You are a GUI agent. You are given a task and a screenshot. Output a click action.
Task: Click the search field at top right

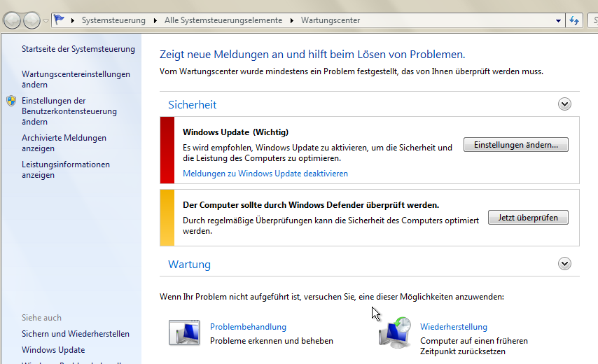pos(593,20)
